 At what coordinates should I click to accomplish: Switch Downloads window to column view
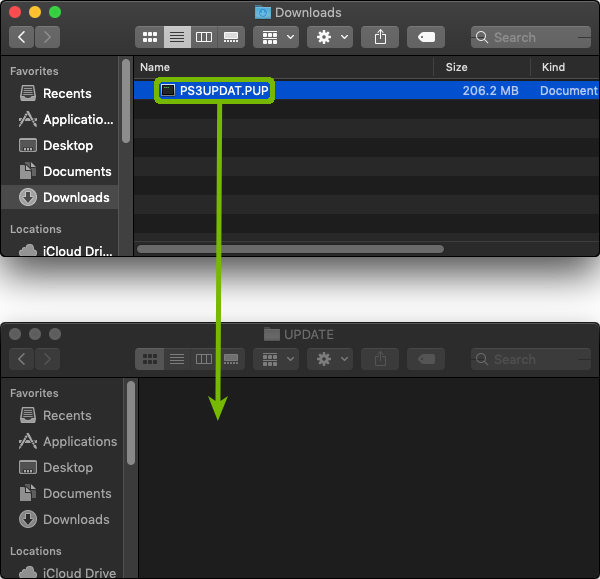204,37
